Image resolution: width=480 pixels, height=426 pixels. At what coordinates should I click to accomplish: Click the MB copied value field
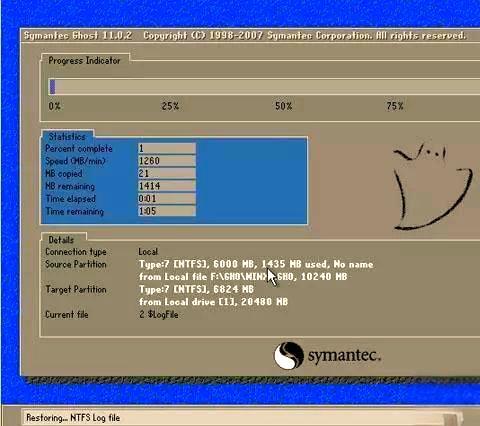pos(167,173)
